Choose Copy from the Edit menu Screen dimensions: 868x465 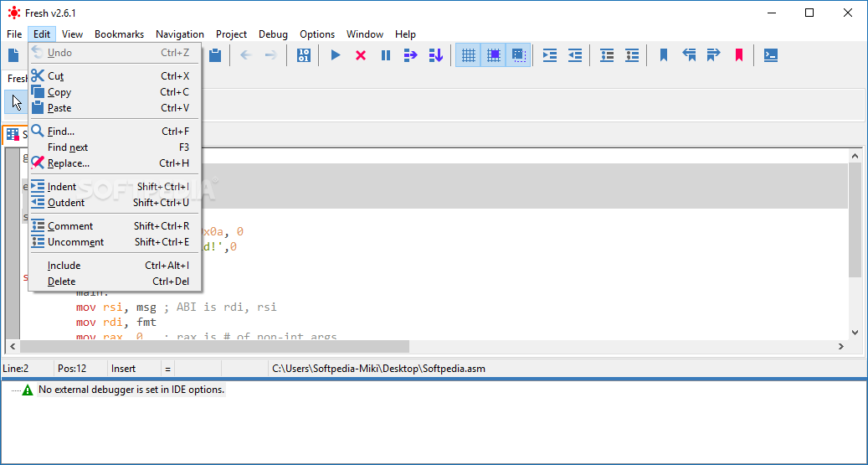[x=115, y=92]
